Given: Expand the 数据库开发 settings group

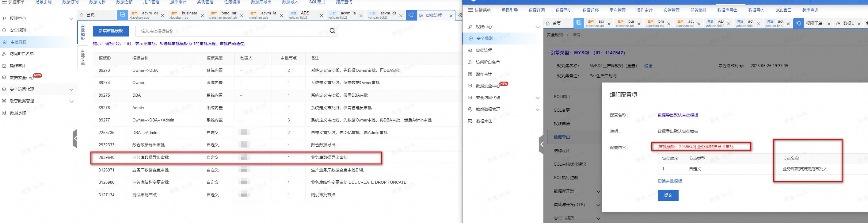Looking at the screenshot, I should click(598, 191).
